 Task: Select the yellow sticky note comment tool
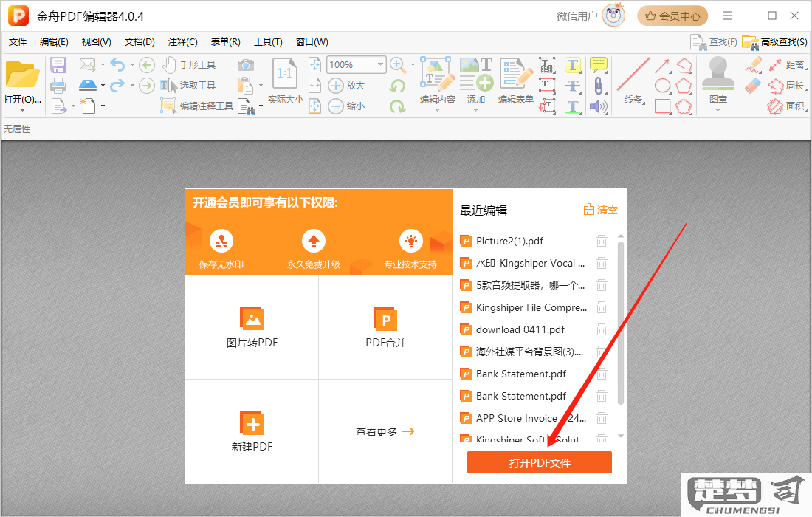599,65
